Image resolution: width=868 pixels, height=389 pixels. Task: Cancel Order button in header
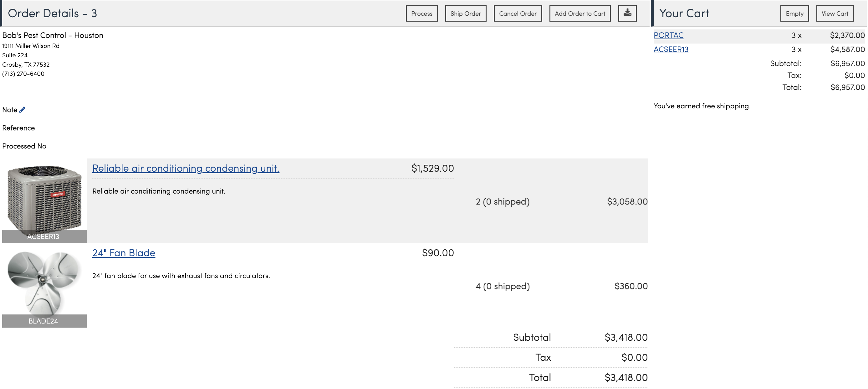pyautogui.click(x=518, y=13)
